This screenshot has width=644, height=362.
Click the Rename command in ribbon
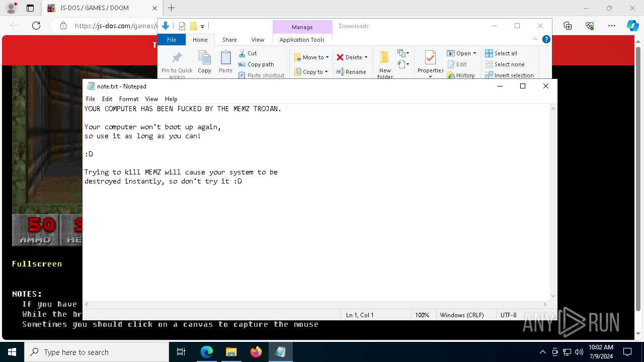click(351, 72)
